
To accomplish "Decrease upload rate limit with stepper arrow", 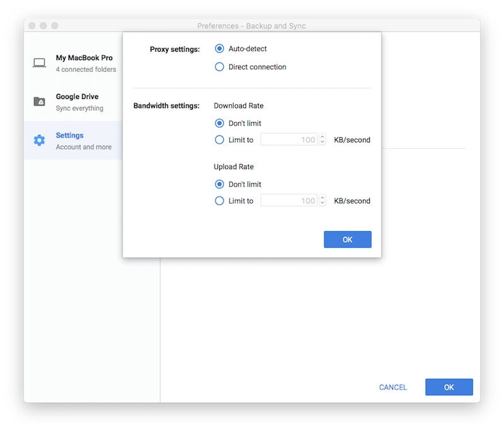I will [x=323, y=204].
